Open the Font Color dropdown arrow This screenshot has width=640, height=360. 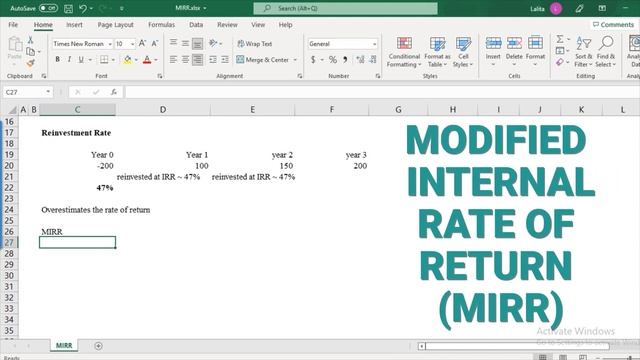[156, 60]
